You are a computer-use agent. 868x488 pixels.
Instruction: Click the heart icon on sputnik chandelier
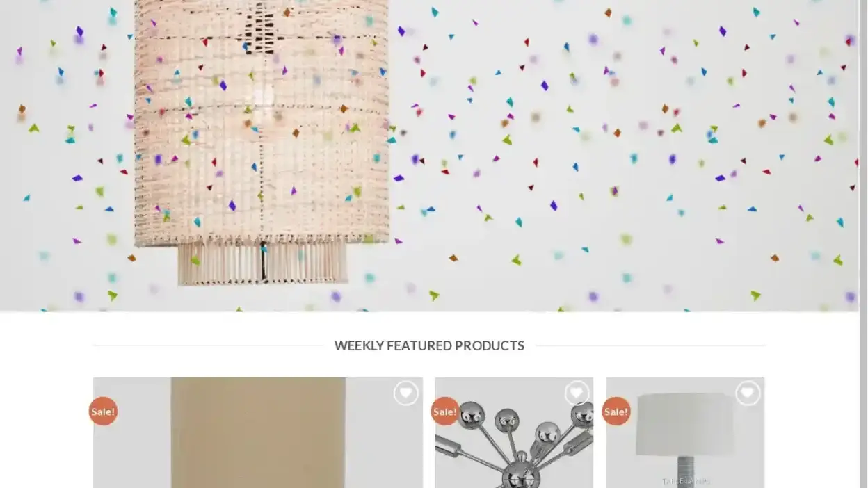577,393
